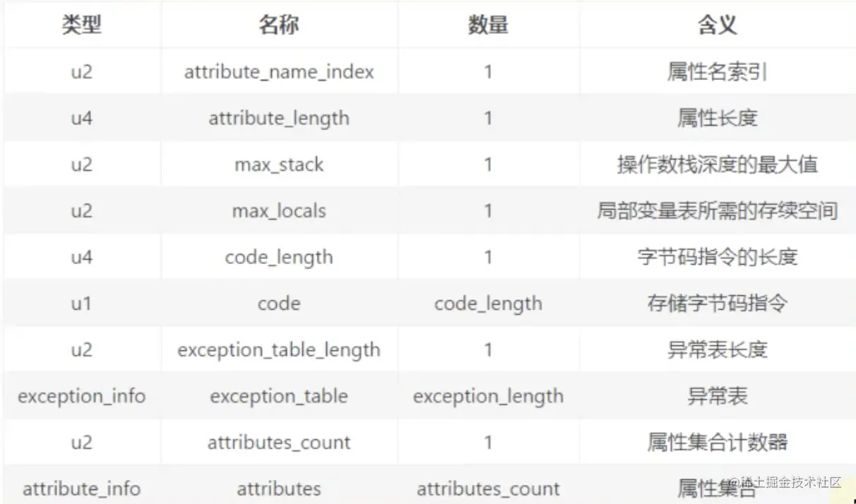Screen dimensions: 856x504
Task: Click the u1 type cell
Action: pos(82,304)
